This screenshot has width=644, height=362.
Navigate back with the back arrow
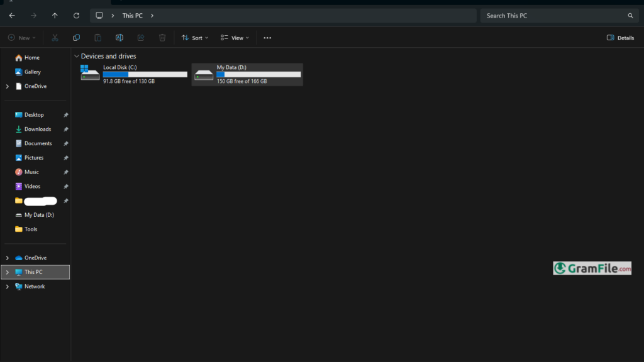click(12, 16)
